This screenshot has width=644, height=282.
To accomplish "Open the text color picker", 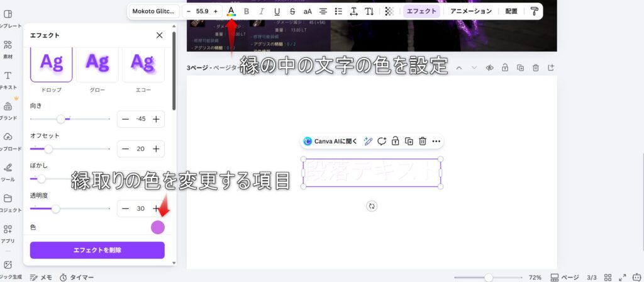I will (231, 11).
